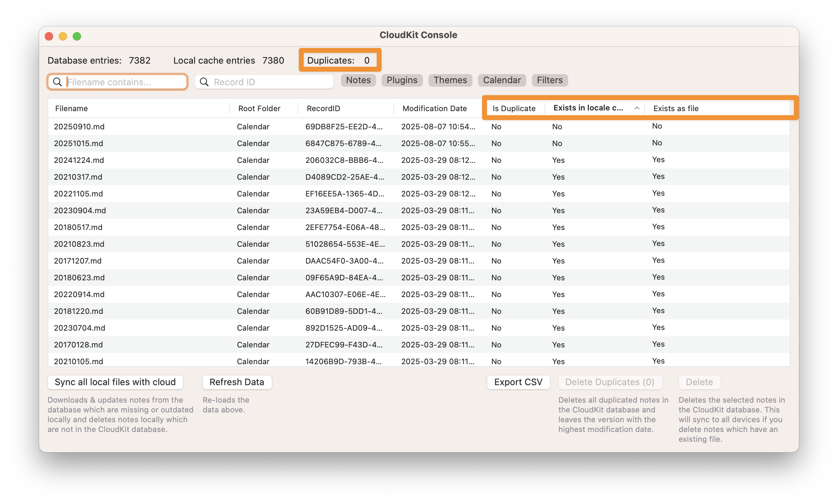The image size is (838, 504).
Task: Sort by Modification Date column header
Action: click(x=438, y=108)
